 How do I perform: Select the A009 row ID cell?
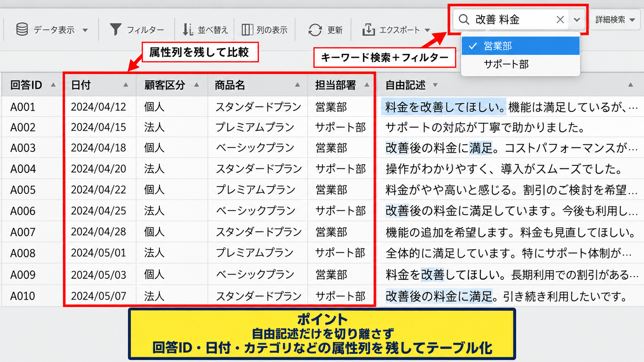23,274
